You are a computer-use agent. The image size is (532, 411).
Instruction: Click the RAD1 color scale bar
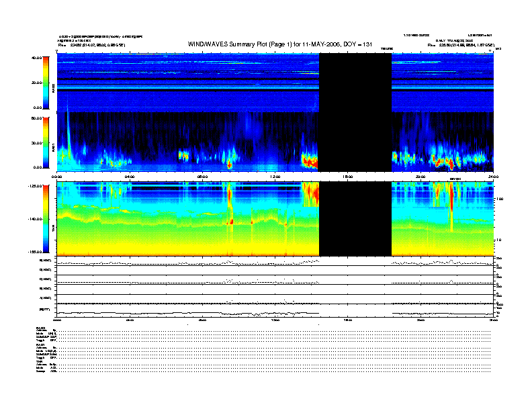pos(46,142)
